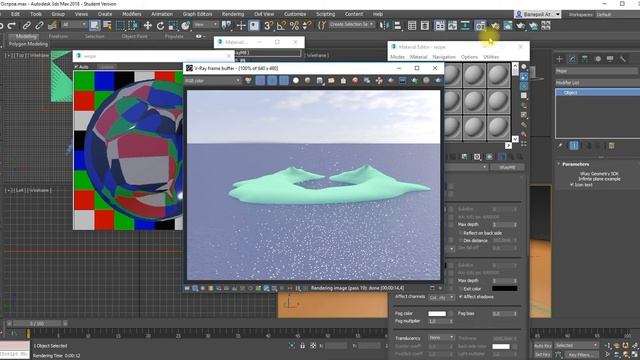Open the Utilities wrench panel icon
Image resolution: width=640 pixels, height=360 pixels.
623,59
